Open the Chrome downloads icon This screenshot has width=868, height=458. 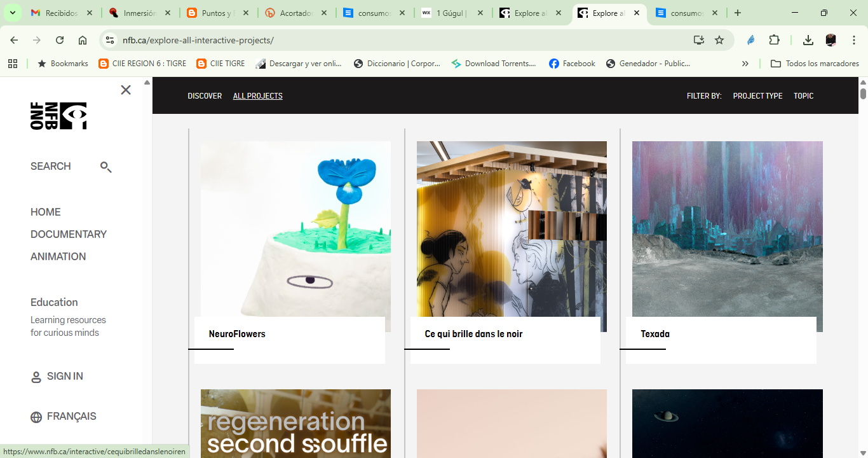click(808, 39)
